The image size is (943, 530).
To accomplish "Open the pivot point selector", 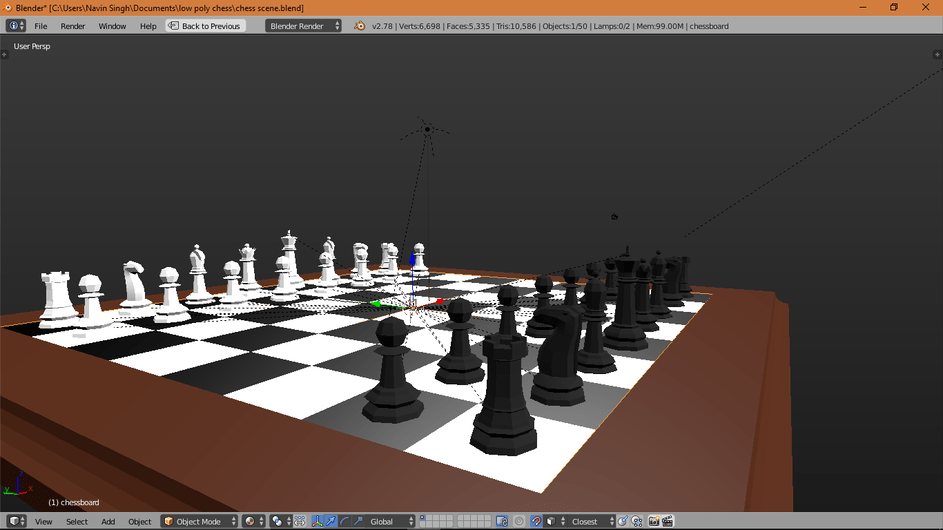I will pyautogui.click(x=281, y=521).
